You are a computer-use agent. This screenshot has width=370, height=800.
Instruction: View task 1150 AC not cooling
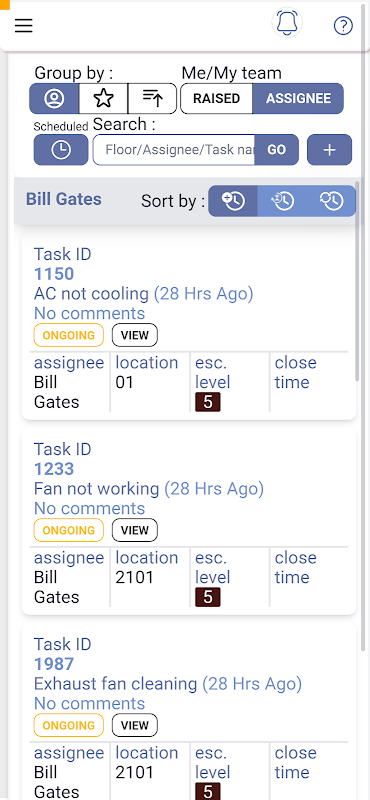(x=135, y=335)
